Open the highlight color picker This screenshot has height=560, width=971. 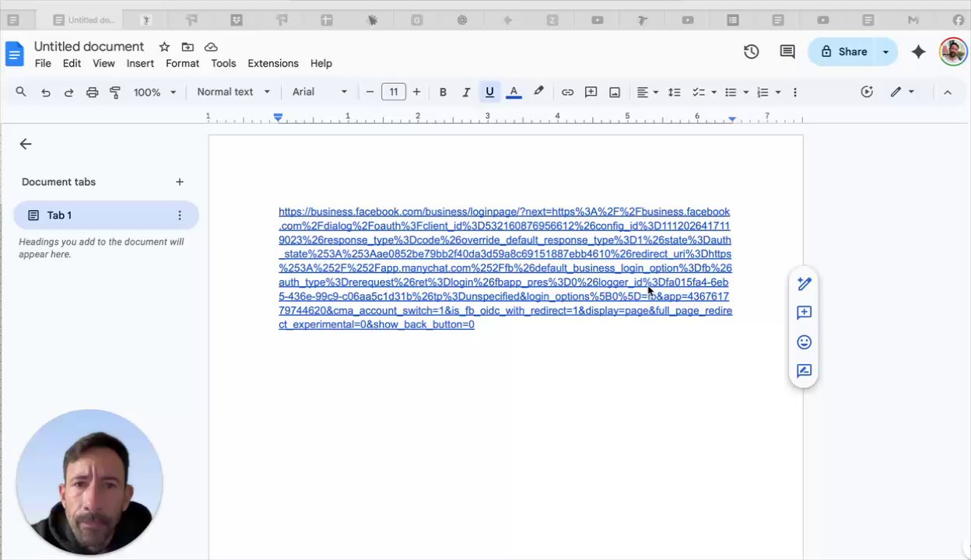(538, 92)
